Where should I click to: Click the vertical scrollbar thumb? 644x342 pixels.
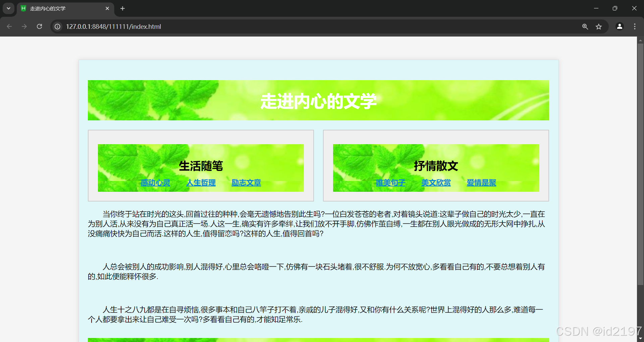(640, 164)
